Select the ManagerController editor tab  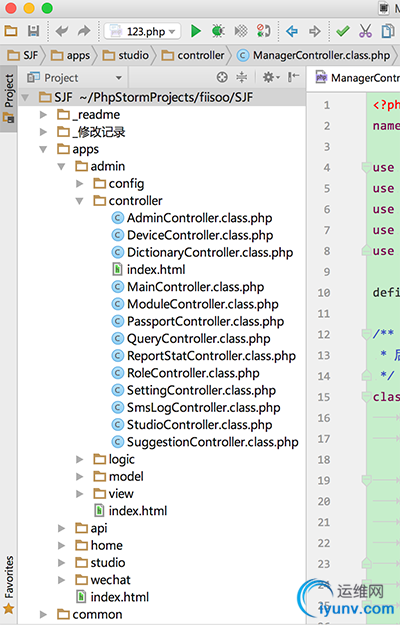(357, 78)
